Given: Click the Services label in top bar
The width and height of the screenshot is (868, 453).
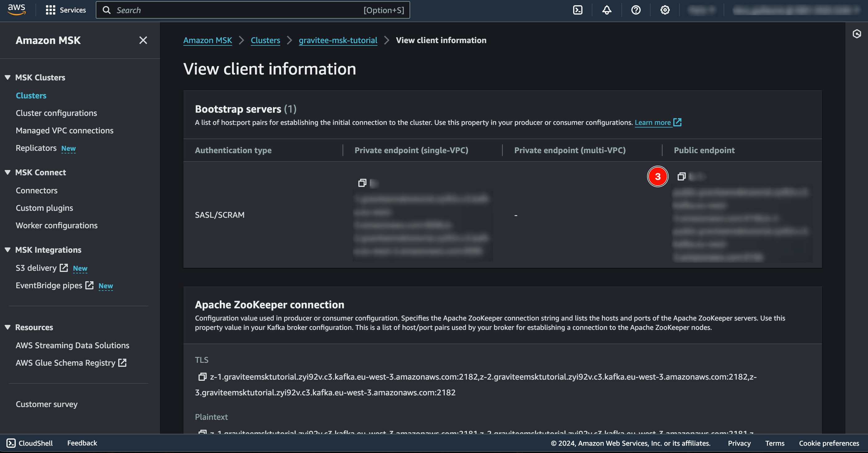Looking at the screenshot, I should pos(73,10).
